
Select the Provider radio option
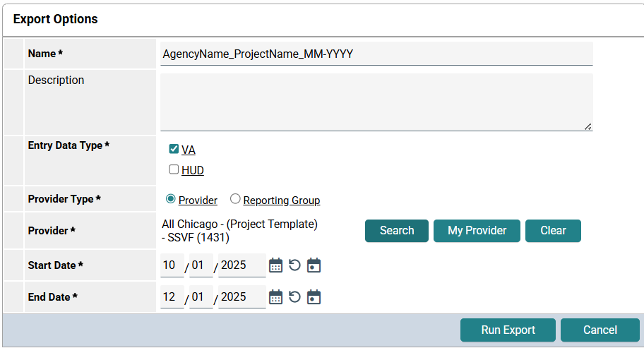pos(170,200)
